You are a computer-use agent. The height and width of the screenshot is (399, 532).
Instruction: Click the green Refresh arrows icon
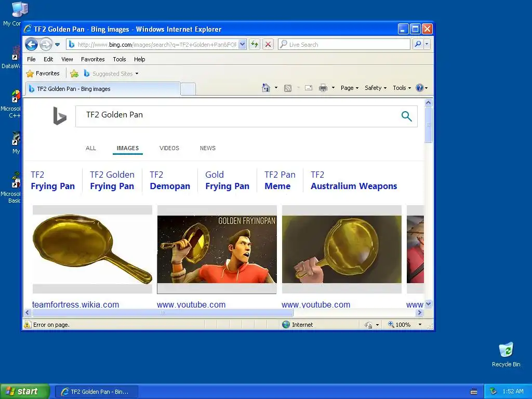(x=255, y=45)
